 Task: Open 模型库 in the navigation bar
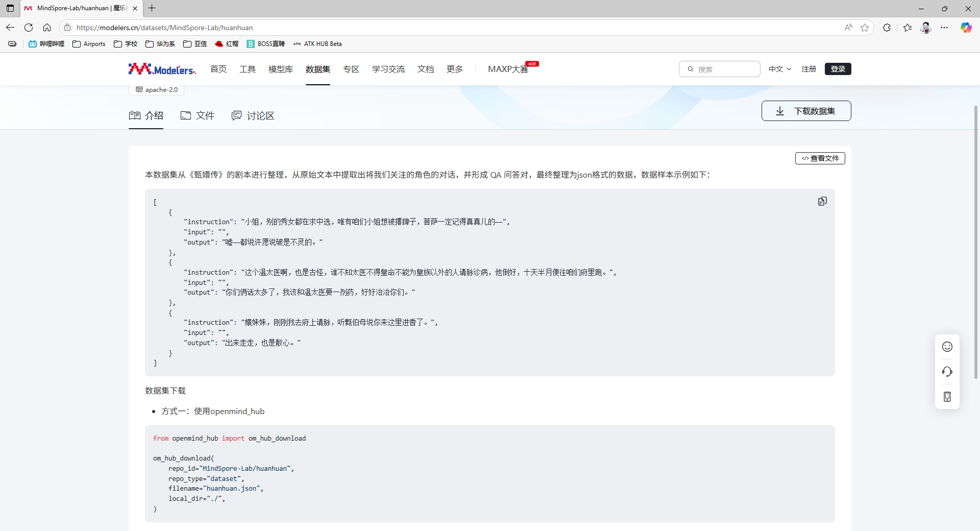click(280, 69)
